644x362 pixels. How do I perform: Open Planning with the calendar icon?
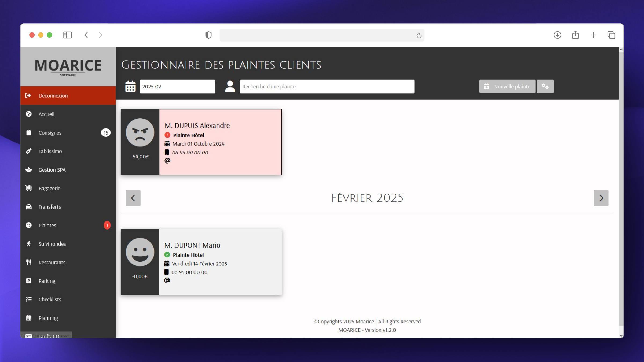(29, 318)
